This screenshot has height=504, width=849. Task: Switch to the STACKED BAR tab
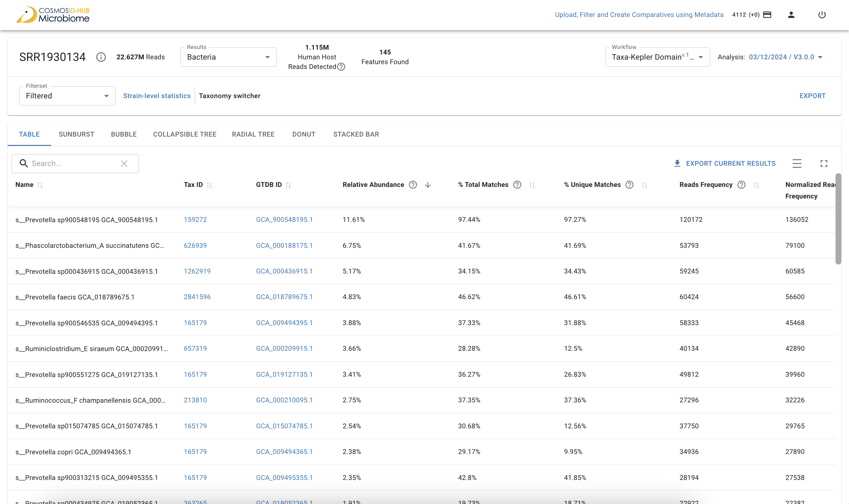click(356, 134)
